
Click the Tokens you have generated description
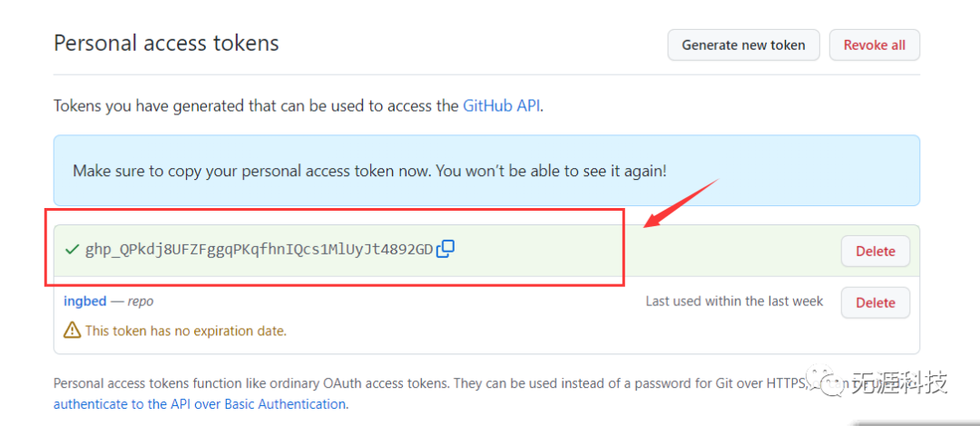pyautogui.click(x=299, y=105)
